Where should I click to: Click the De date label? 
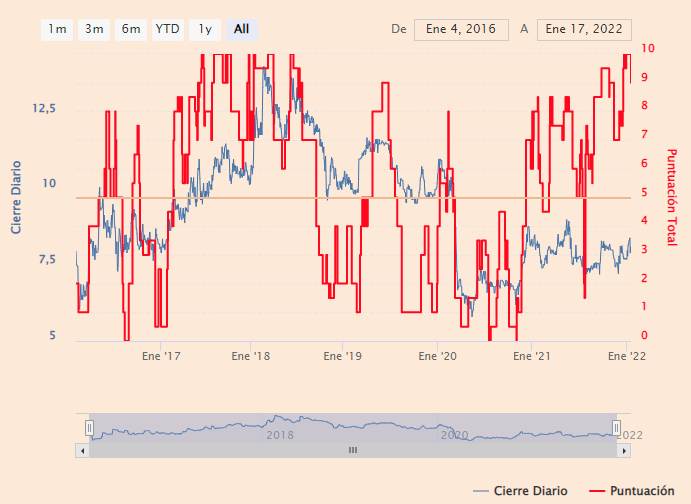point(399,29)
